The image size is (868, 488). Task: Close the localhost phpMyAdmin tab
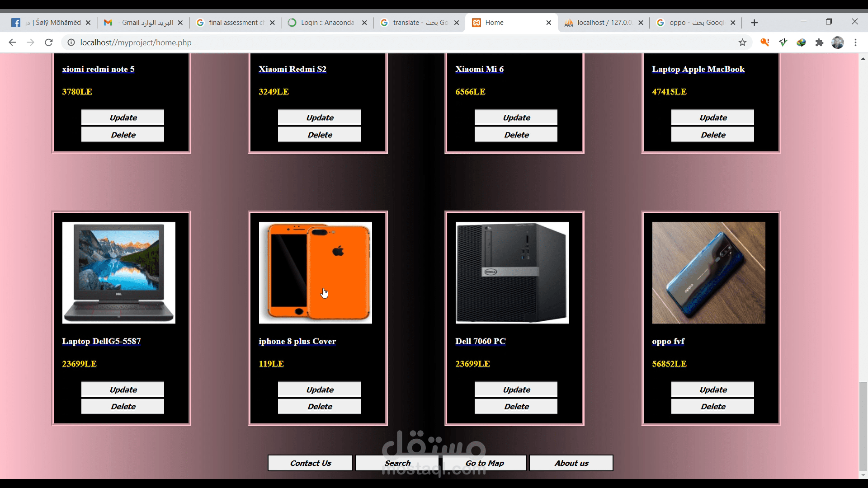641,23
